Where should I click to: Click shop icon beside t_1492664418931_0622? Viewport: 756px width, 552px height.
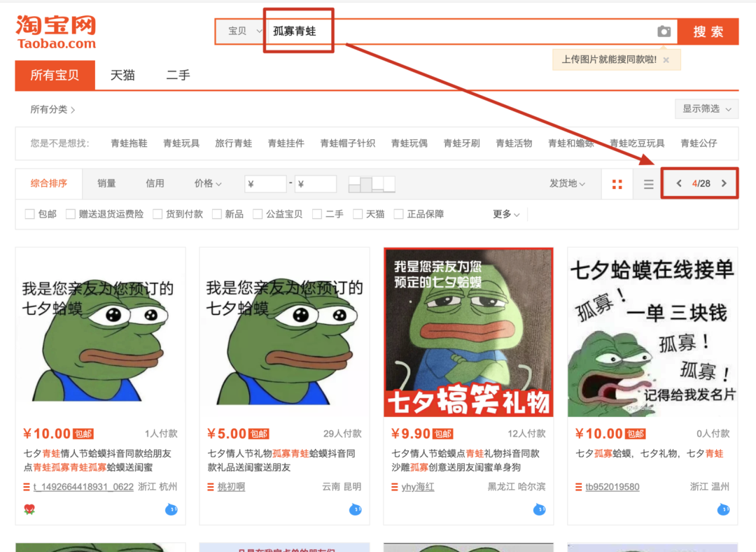(x=27, y=487)
